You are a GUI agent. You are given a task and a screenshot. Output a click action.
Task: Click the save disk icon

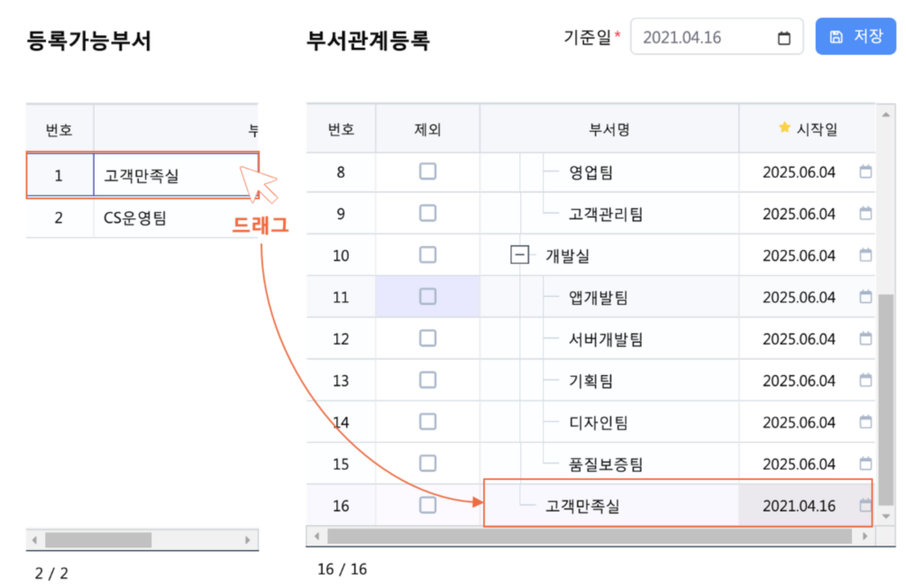pyautogui.click(x=836, y=37)
